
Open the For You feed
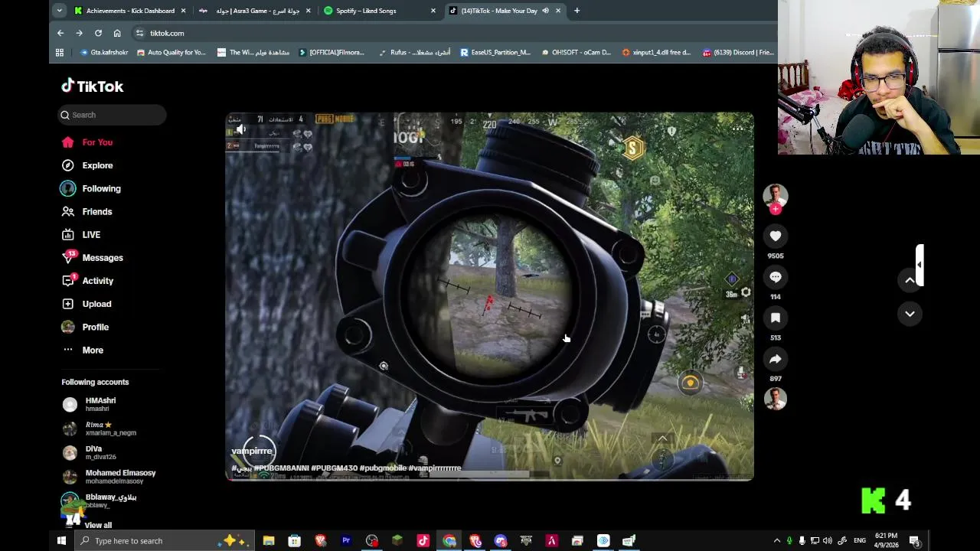87,142
